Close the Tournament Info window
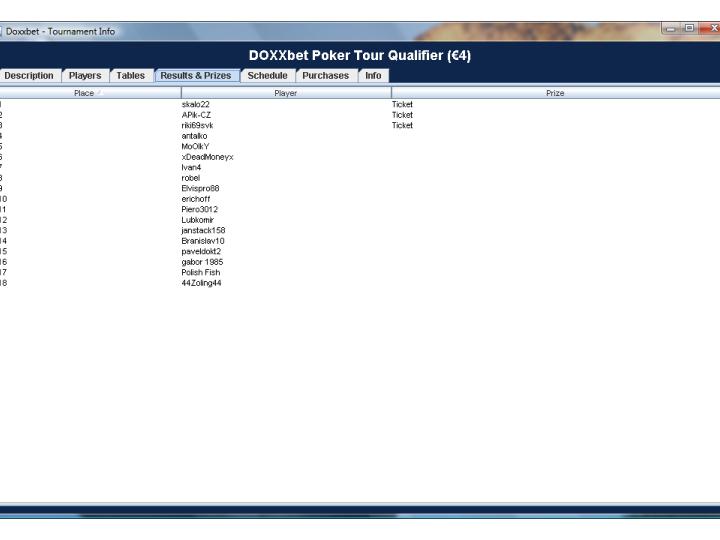720x540 pixels. tap(711, 28)
